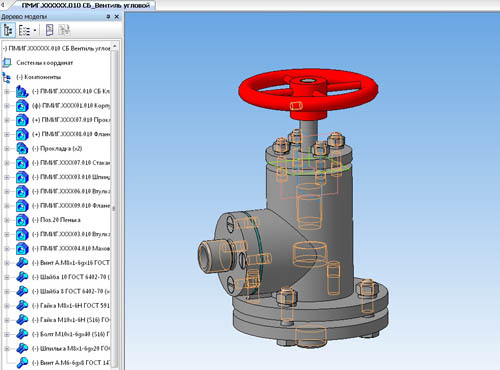500x370 pixels.
Task: Select the Болт М10х1-6gx40 tree item
Action: [x=71, y=334]
